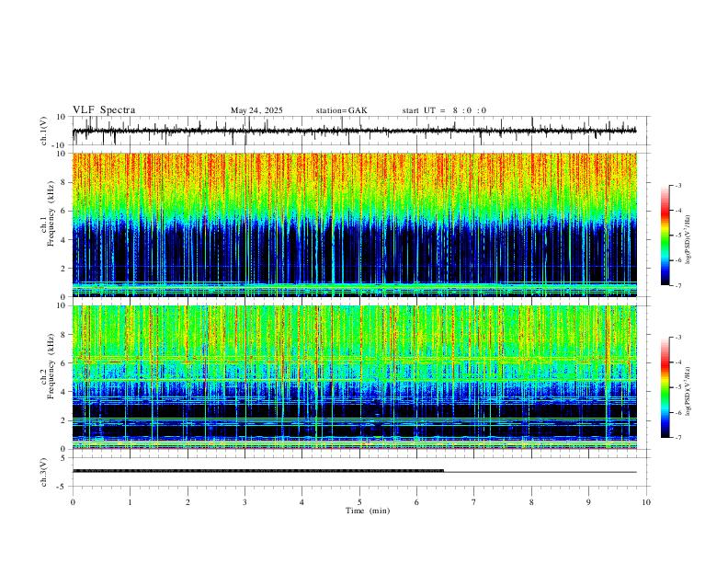Click the 'start UT = 8 : 0 : 0' text
This screenshot has height=563, width=728.
tap(444, 110)
